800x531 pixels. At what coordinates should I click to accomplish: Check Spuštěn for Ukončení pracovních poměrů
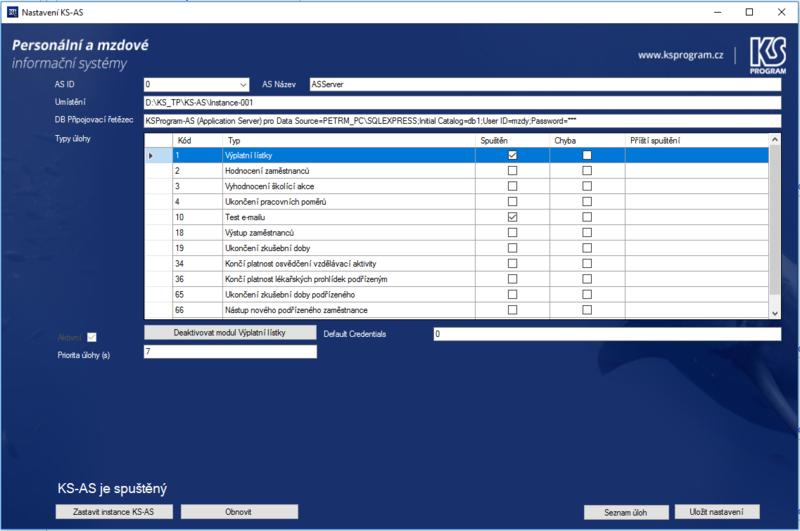pyautogui.click(x=512, y=201)
